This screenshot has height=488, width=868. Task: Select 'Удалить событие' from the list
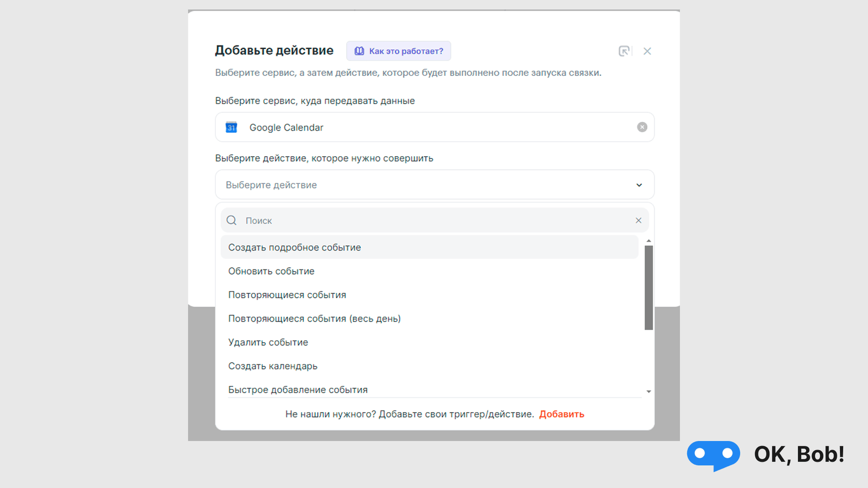[268, 342]
